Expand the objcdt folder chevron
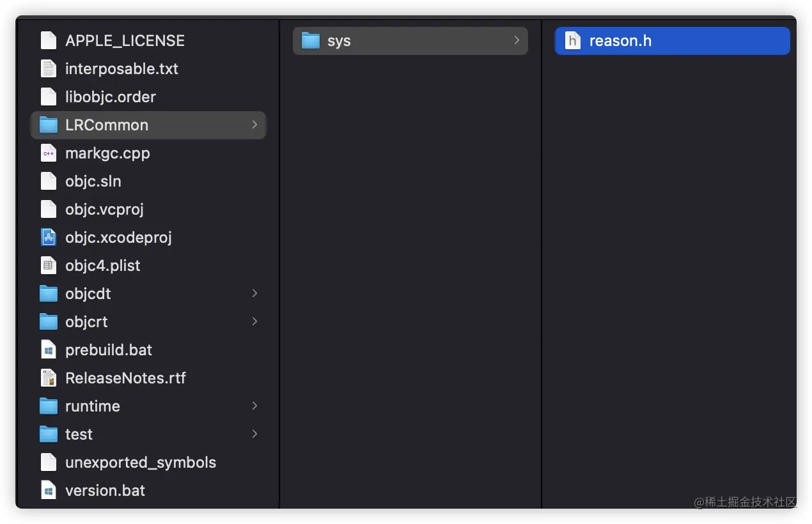812x524 pixels. pyautogui.click(x=254, y=293)
